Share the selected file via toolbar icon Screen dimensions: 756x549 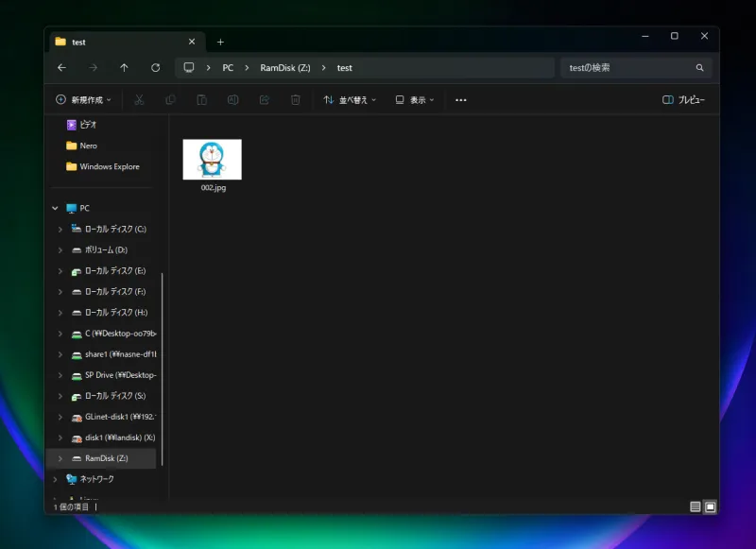point(265,99)
